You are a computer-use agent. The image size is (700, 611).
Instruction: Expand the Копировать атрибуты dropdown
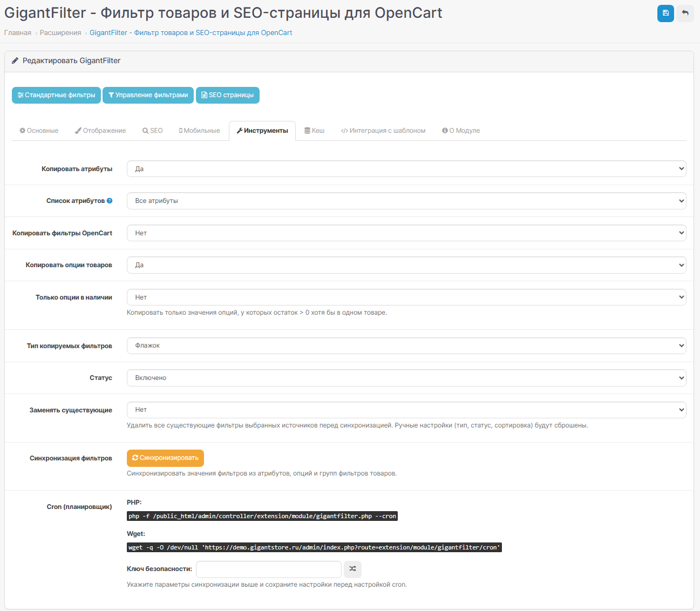click(x=406, y=169)
